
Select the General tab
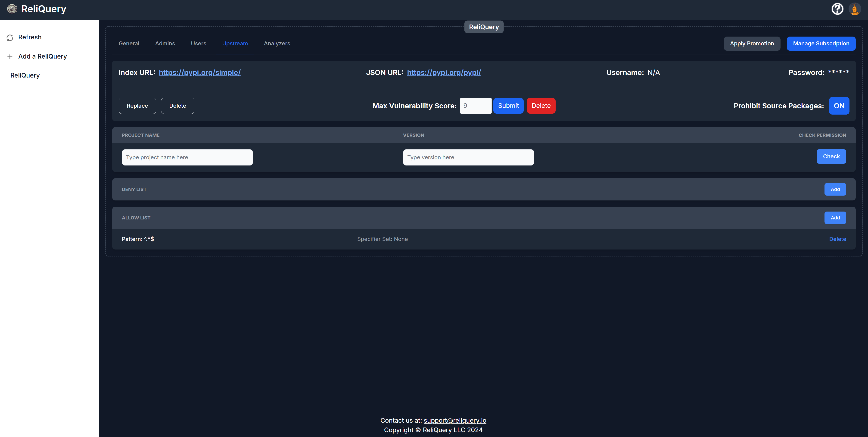pos(129,44)
